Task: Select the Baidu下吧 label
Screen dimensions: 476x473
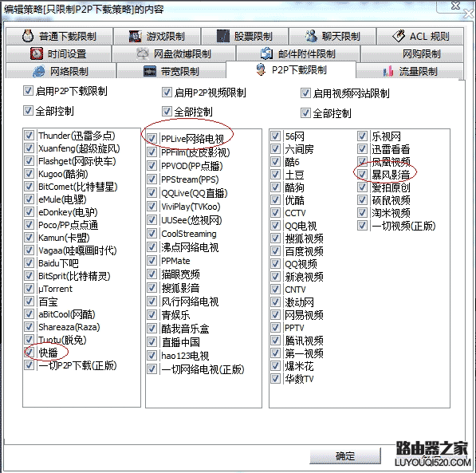Action: pos(58,263)
